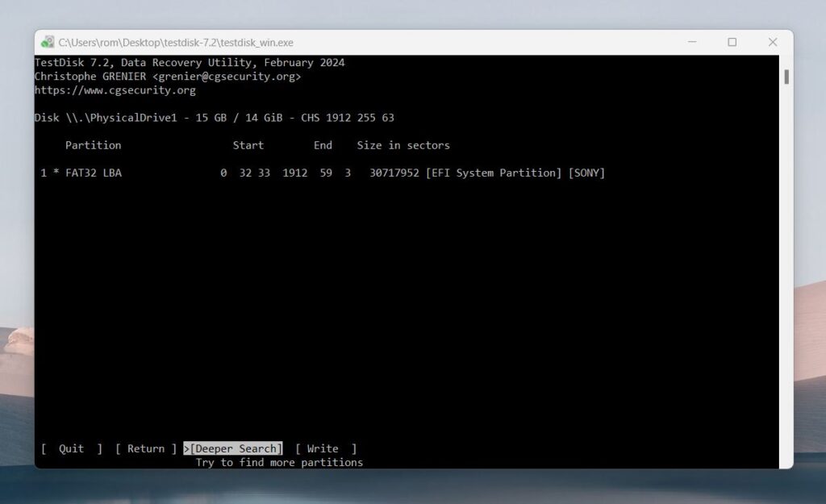Screen dimensions: 826x504
Task: Click the Disk PhysicalDrive1 info line
Action: point(214,118)
